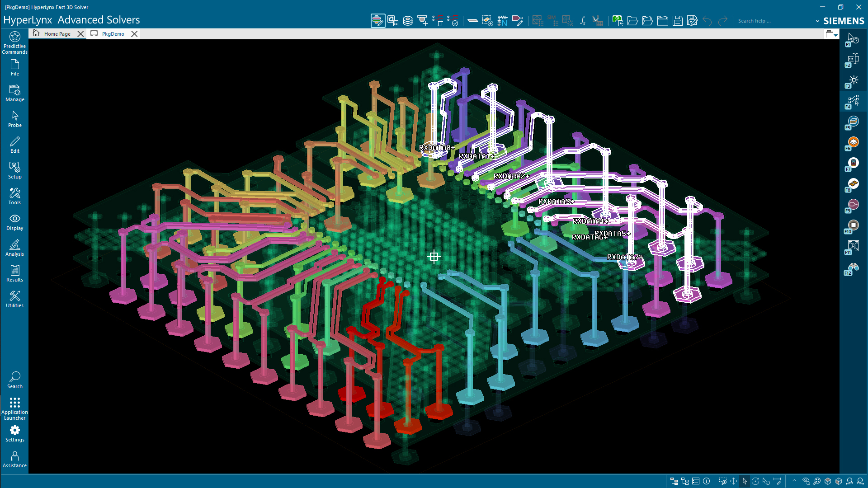Open the Setup panel
868x488 pixels.
pyautogui.click(x=14, y=170)
